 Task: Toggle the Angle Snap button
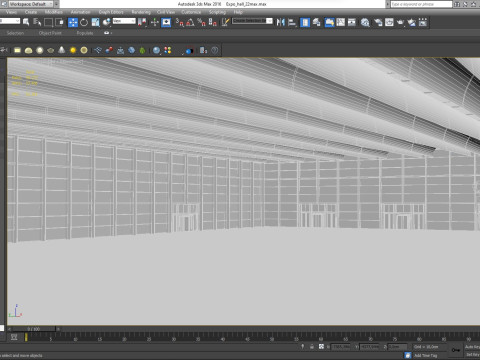pyautogui.click(x=190, y=22)
